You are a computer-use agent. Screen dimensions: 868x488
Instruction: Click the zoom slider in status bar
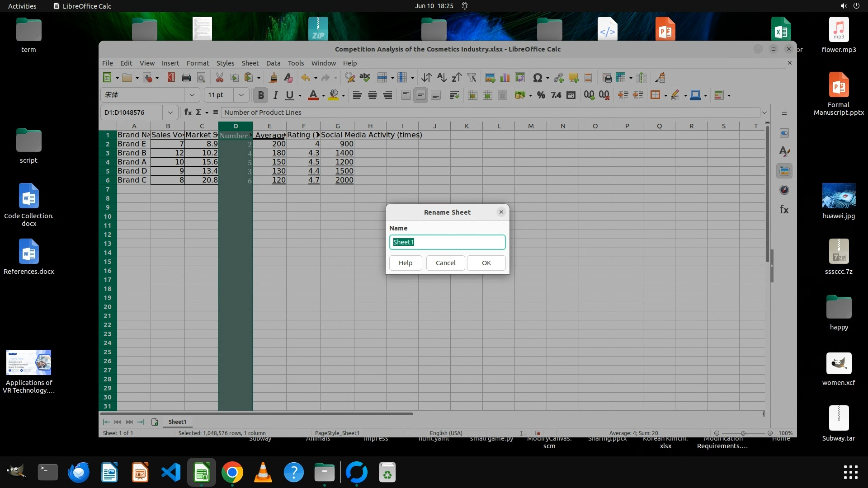click(743, 433)
